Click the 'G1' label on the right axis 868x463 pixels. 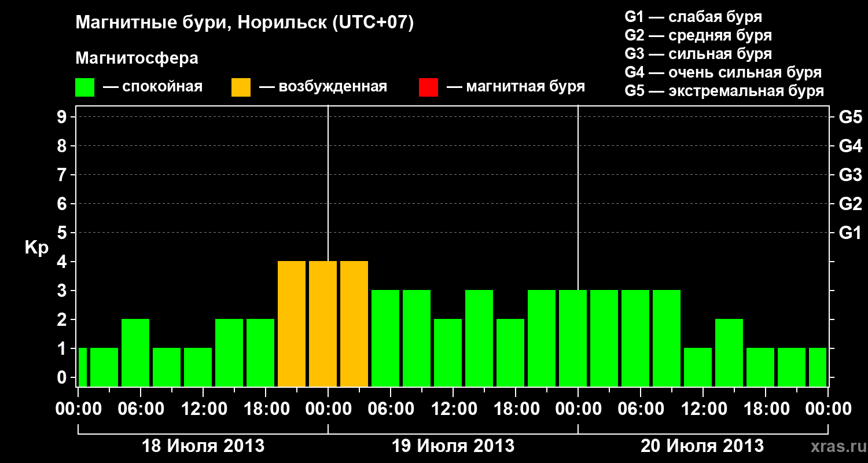pos(850,233)
